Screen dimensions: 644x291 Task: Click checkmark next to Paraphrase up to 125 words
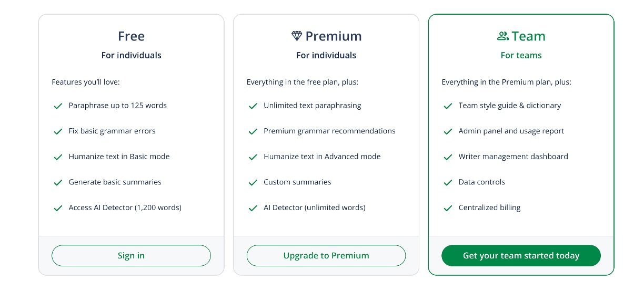[x=58, y=106]
